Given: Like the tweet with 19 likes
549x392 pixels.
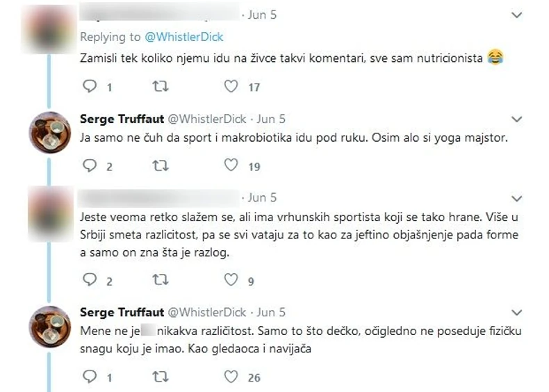Looking at the screenshot, I should 231,165.
